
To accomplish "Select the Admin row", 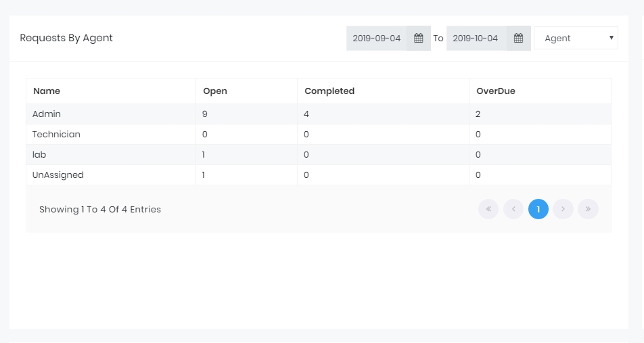I will [47, 114].
